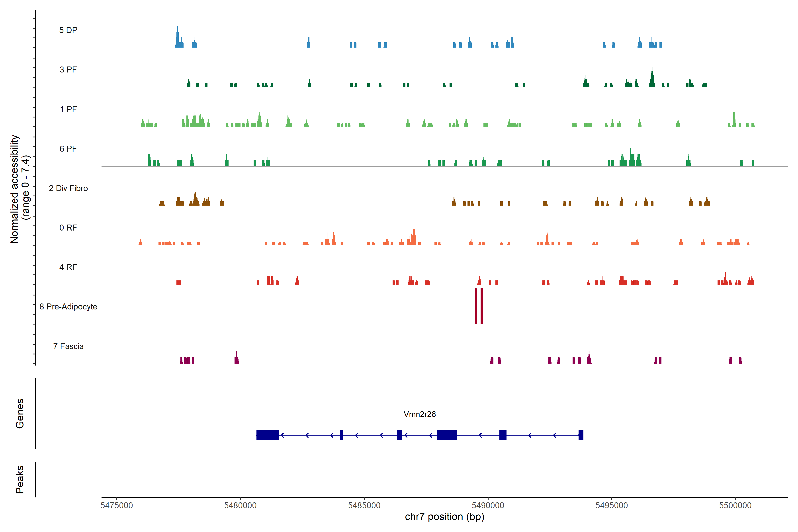Click the 5 DP track label
The height and width of the screenshot is (532, 798).
68,30
